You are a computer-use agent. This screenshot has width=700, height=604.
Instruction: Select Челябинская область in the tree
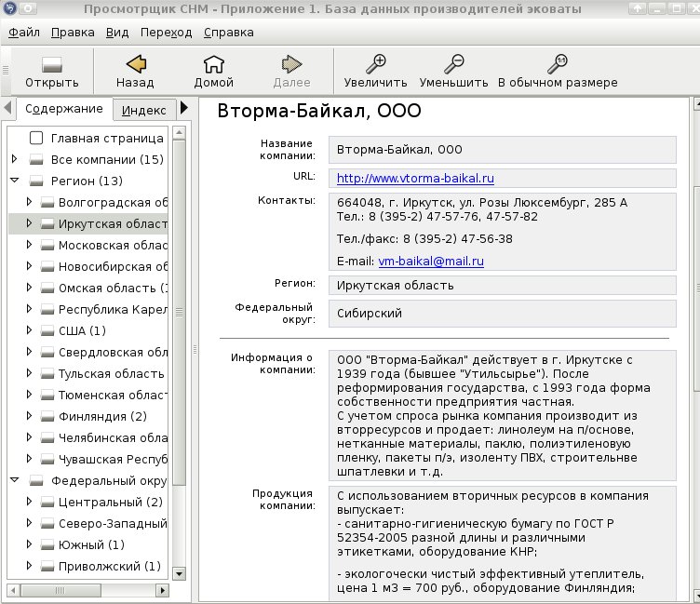tap(113, 438)
